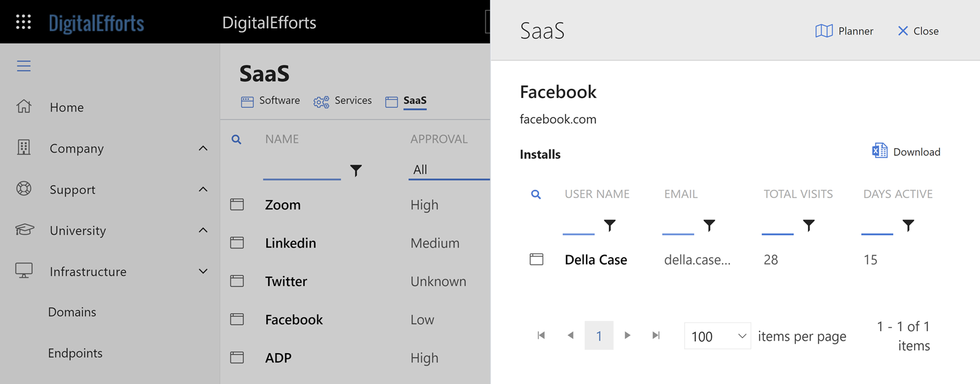The image size is (980, 384).
Task: Click the Della Case row window icon
Action: 536,260
